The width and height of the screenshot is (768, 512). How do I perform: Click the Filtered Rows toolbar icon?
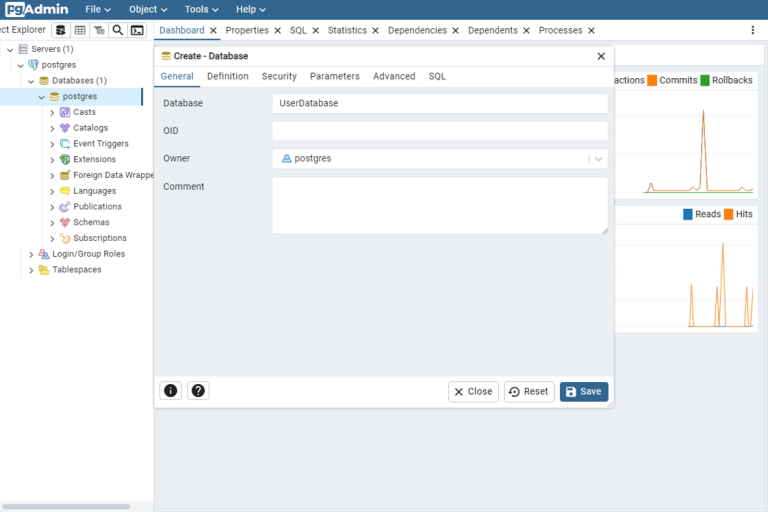(99, 30)
